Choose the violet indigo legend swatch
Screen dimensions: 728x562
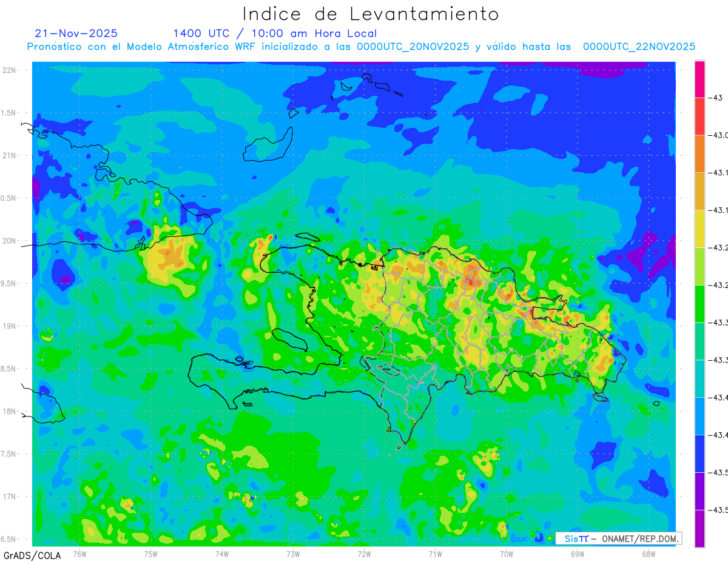[x=699, y=491]
